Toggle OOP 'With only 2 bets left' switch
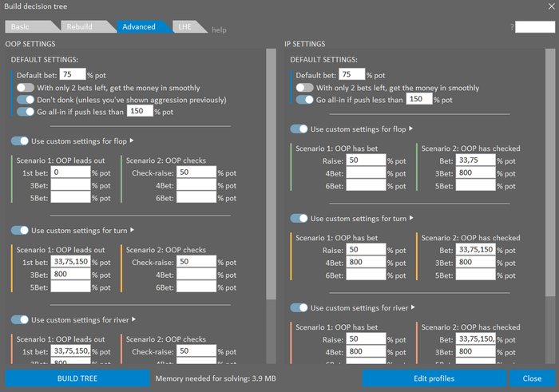559x392 pixels. [26, 88]
